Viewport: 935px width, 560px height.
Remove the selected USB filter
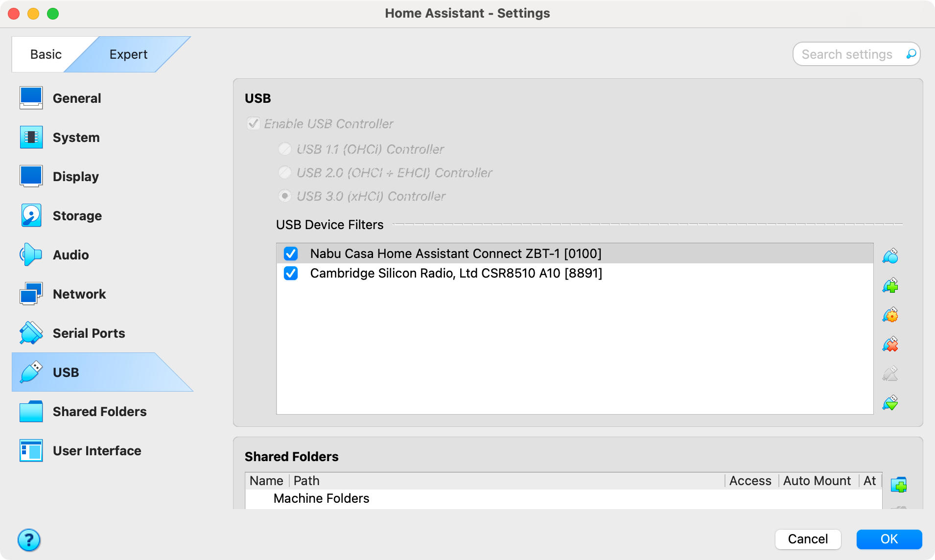[890, 344]
